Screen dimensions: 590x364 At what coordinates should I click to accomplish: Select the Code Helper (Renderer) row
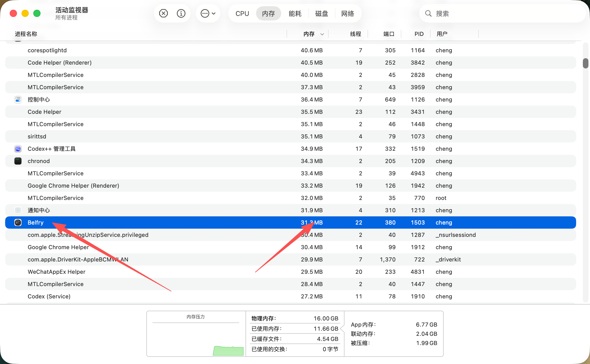point(291,63)
